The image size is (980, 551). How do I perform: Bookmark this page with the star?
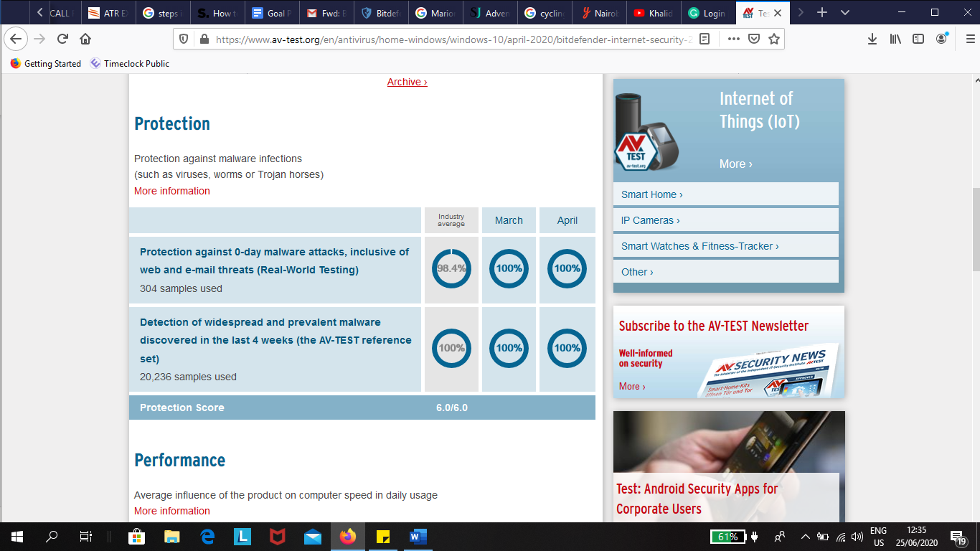774,39
